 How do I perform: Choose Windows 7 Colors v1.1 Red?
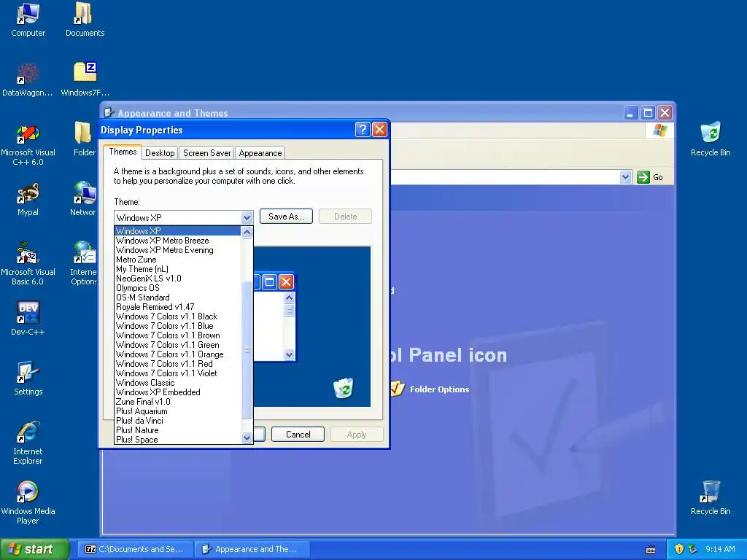178,364
